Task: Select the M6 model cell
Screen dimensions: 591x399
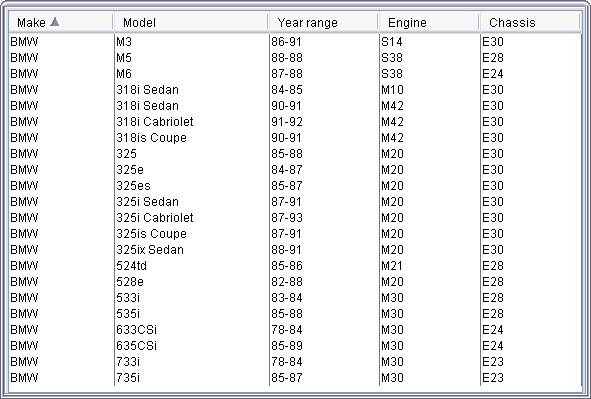Action: [x=192, y=74]
